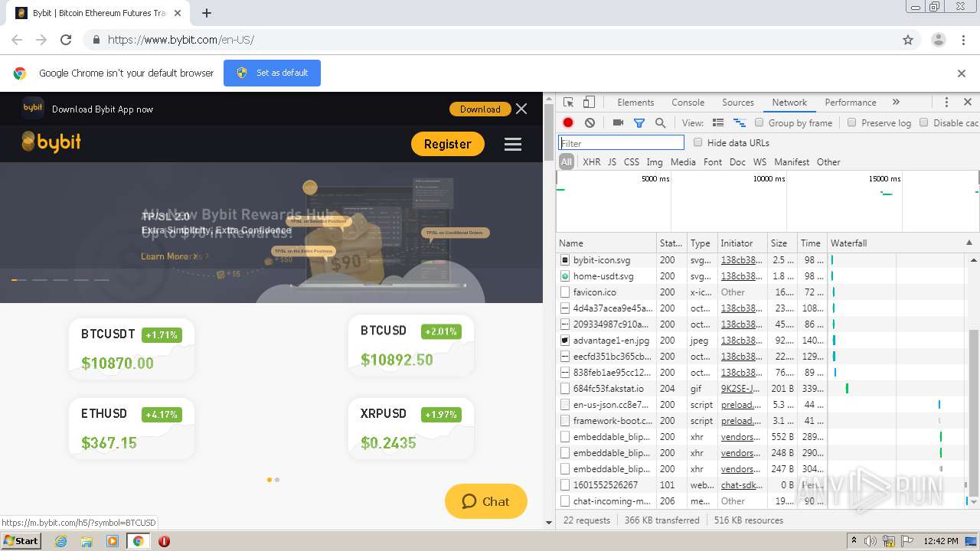
Task: Click the yellow Download button
Action: pyautogui.click(x=480, y=109)
